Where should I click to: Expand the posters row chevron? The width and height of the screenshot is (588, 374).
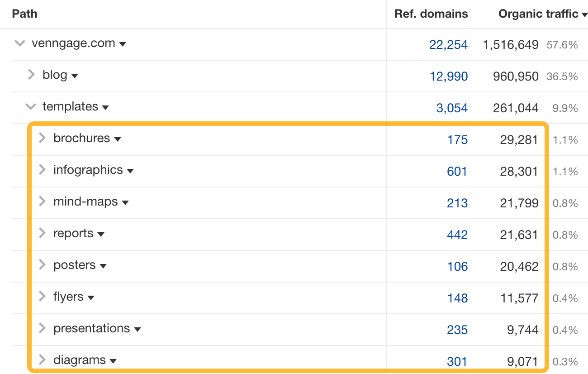click(x=41, y=265)
